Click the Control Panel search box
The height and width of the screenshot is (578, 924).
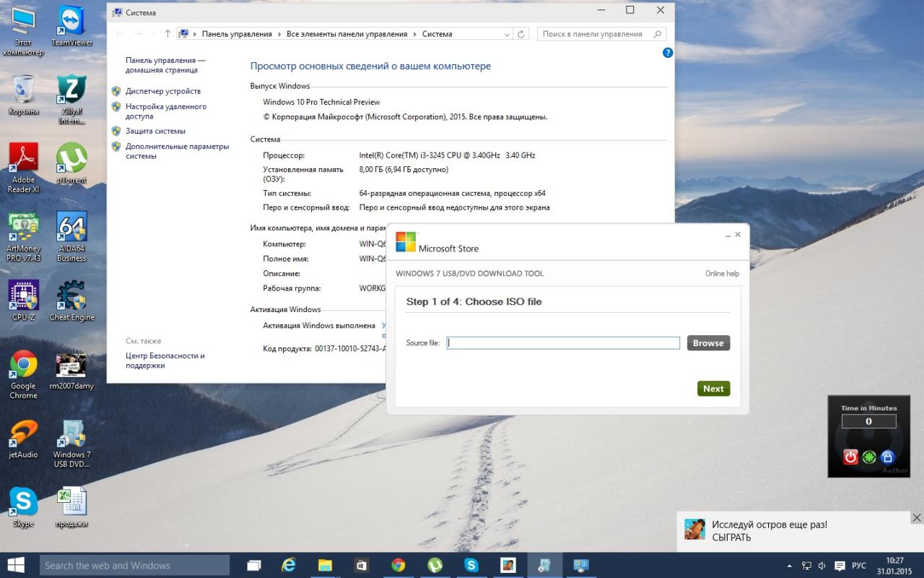click(601, 34)
